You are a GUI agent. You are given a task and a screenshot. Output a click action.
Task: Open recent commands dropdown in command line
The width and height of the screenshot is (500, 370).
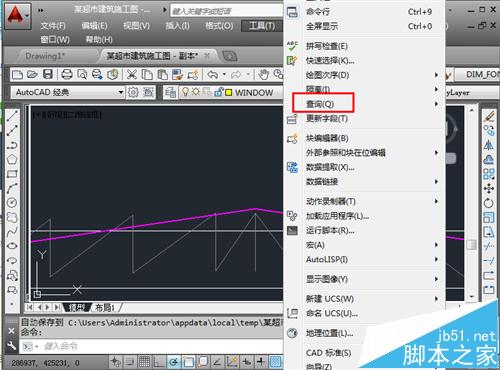[29, 347]
